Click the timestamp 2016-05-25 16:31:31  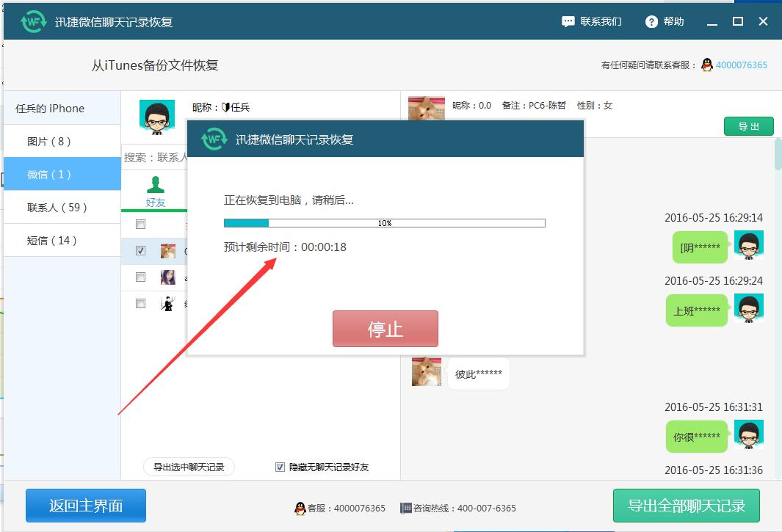713,407
